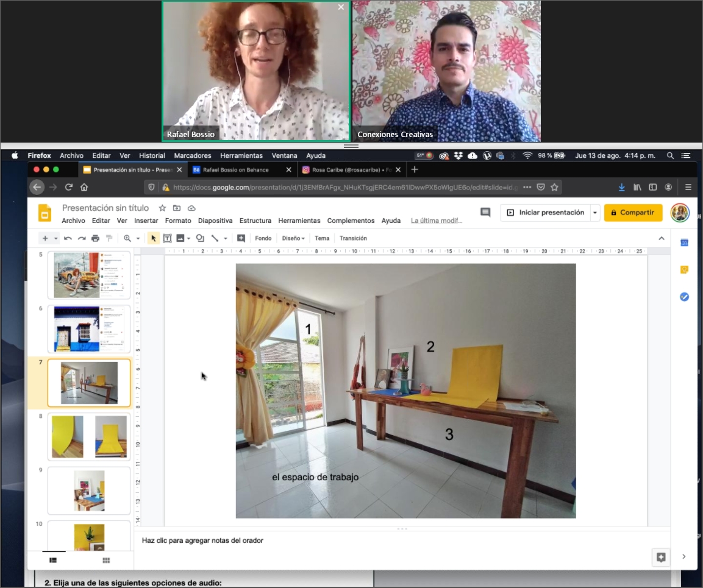This screenshot has height=588, width=703.
Task: Select slide 8 thumbnail with yellow backdrops
Action: [89, 436]
